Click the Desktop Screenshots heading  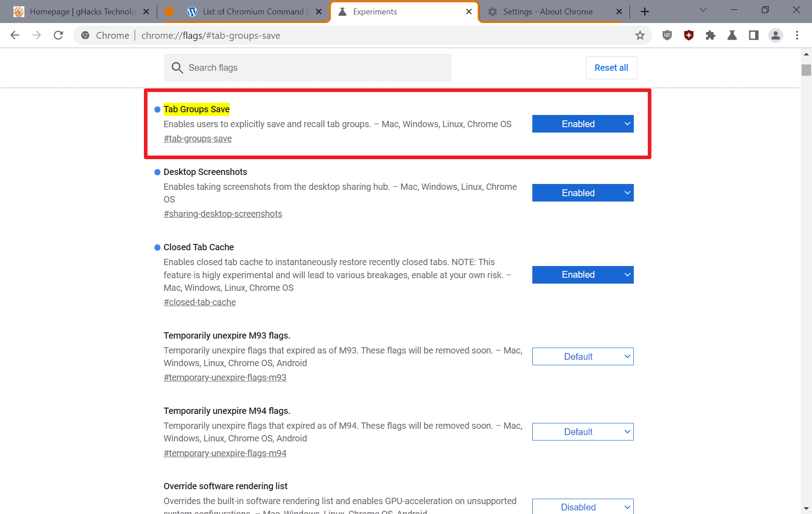click(205, 172)
